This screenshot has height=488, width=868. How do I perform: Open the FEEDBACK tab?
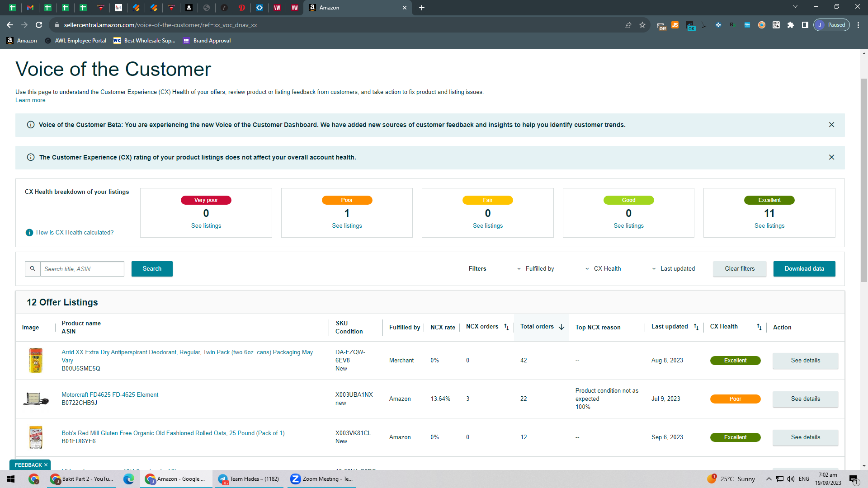pyautogui.click(x=28, y=465)
